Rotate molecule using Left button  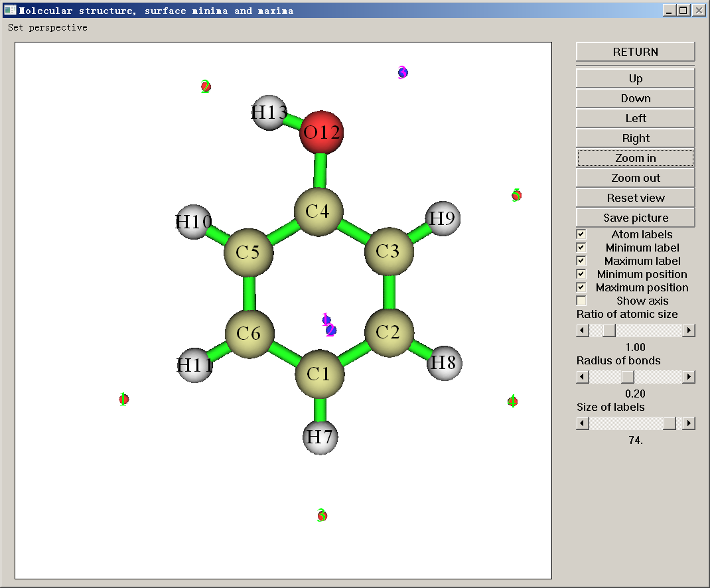pos(635,118)
